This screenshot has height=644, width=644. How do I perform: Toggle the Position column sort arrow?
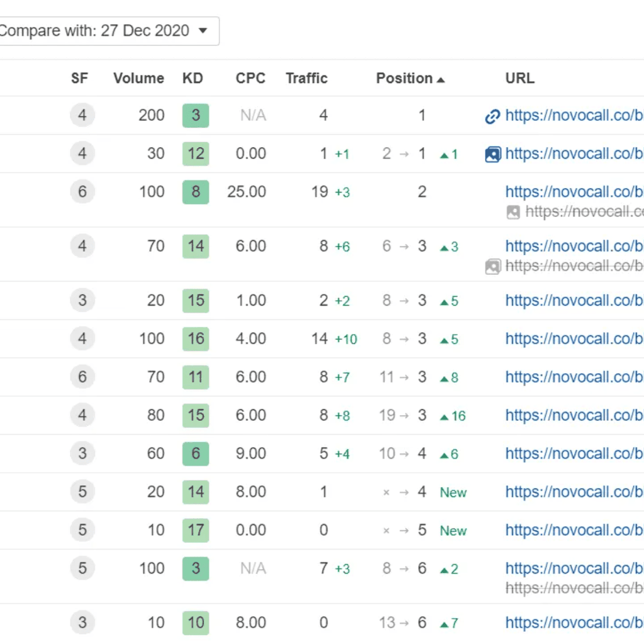[441, 79]
